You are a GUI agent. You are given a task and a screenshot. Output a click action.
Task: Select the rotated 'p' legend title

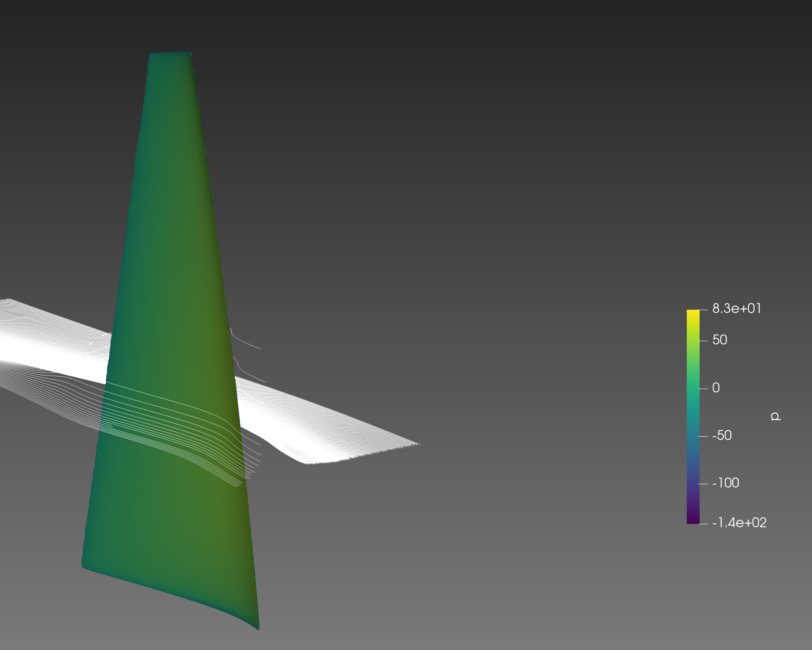776,416
